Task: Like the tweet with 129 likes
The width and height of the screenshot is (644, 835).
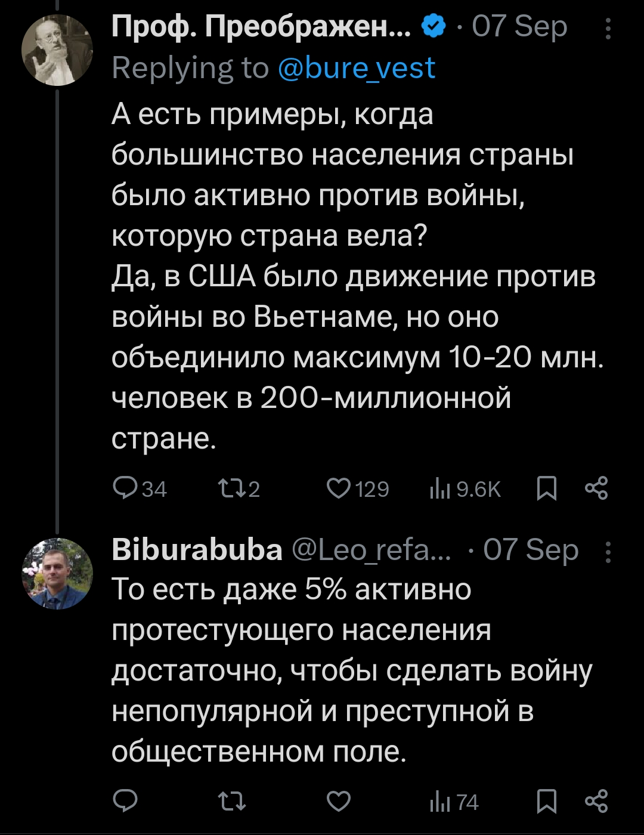Action: point(339,489)
